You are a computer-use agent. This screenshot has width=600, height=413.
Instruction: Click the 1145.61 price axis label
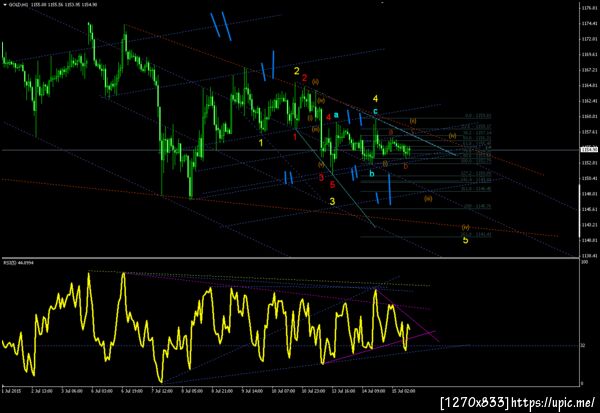tap(590, 209)
